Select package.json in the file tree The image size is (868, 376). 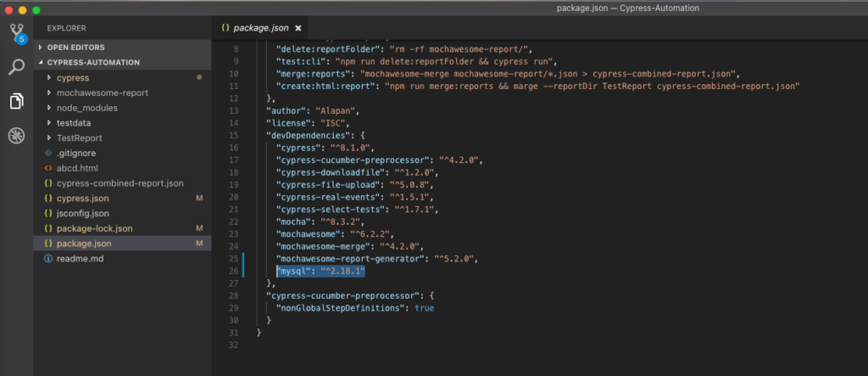click(x=84, y=244)
